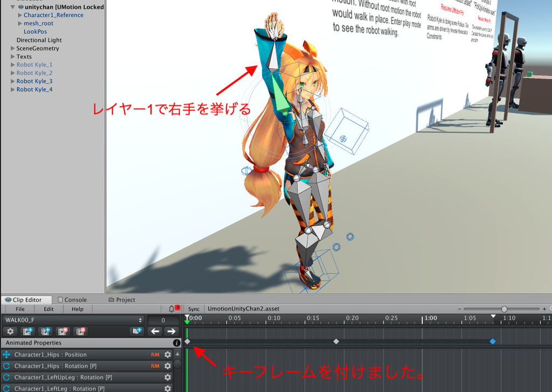Select the Texts hierarchy row label
Screen dimensions: 552x392
(x=24, y=57)
